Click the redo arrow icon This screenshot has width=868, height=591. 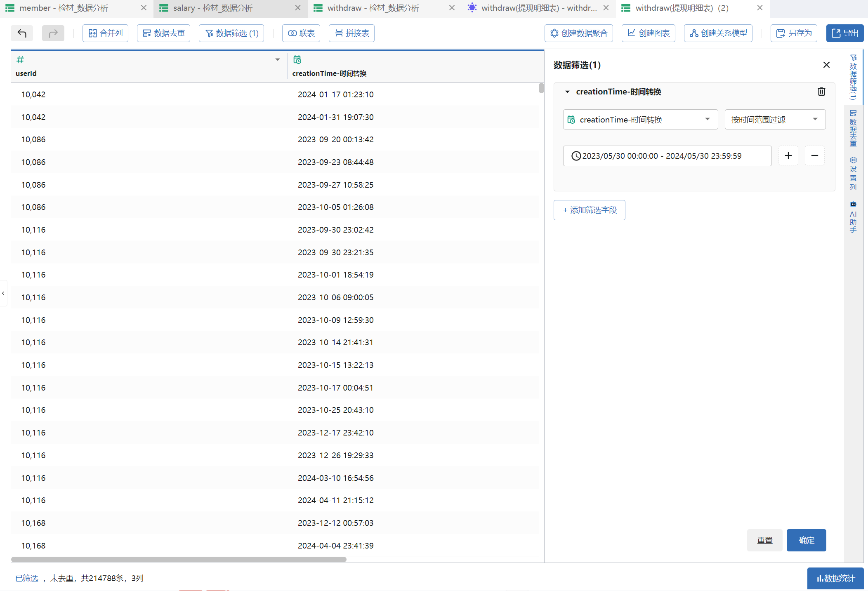pos(53,33)
